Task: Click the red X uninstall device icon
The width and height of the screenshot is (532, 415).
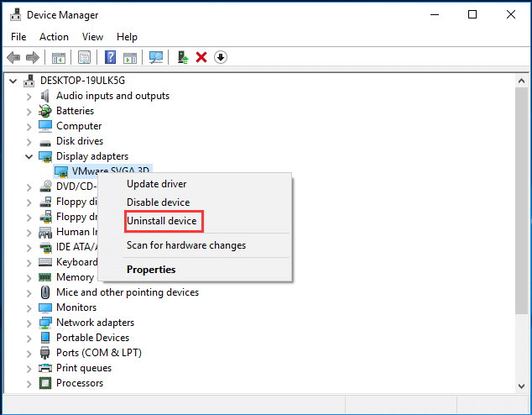Action: tap(201, 57)
